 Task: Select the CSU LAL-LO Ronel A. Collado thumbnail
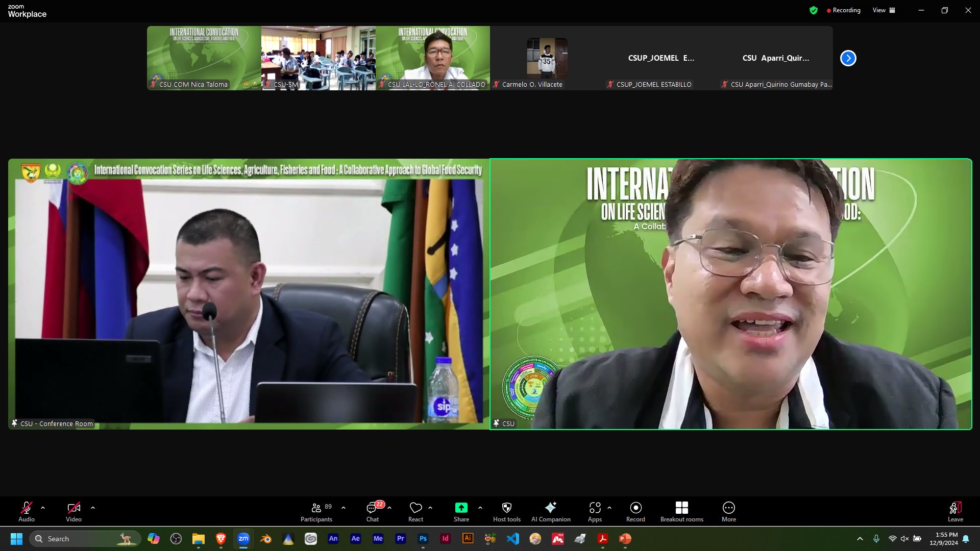click(x=432, y=58)
